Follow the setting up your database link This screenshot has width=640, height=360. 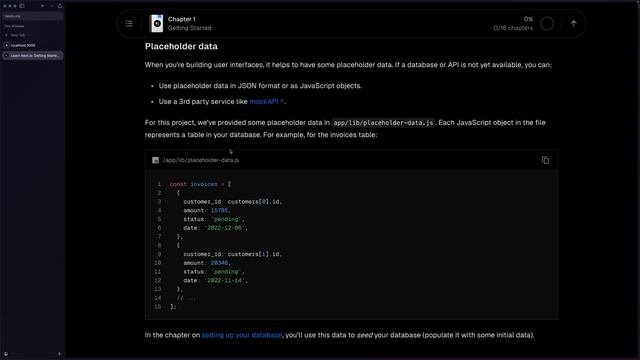pos(242,335)
